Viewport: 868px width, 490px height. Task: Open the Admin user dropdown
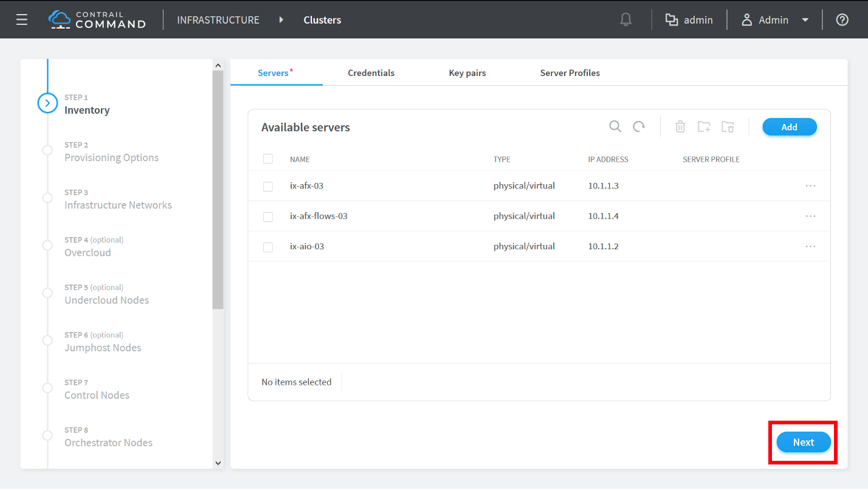tap(775, 20)
